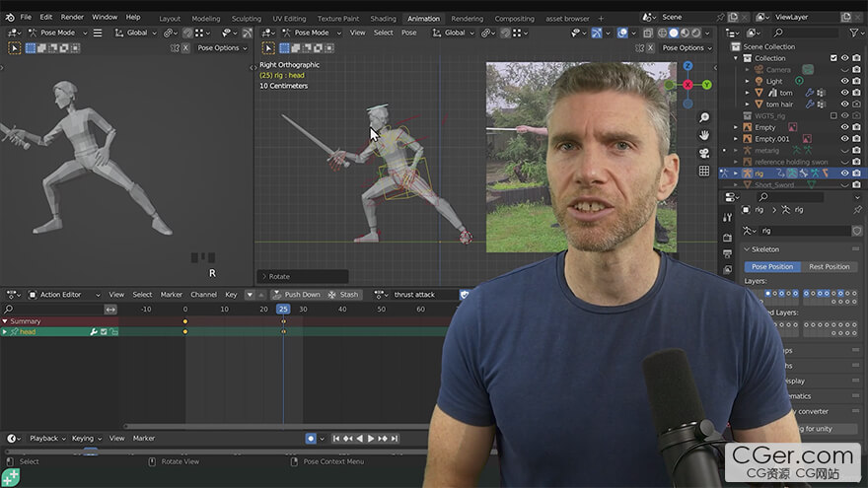The width and height of the screenshot is (868, 488).
Task: Toggle visibility of tom hair
Action: point(844,105)
